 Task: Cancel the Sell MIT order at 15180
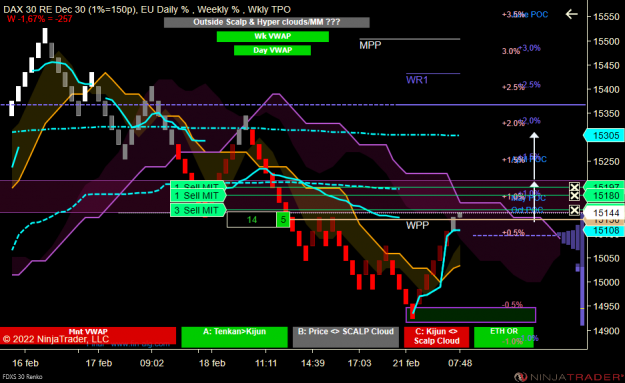pos(574,196)
